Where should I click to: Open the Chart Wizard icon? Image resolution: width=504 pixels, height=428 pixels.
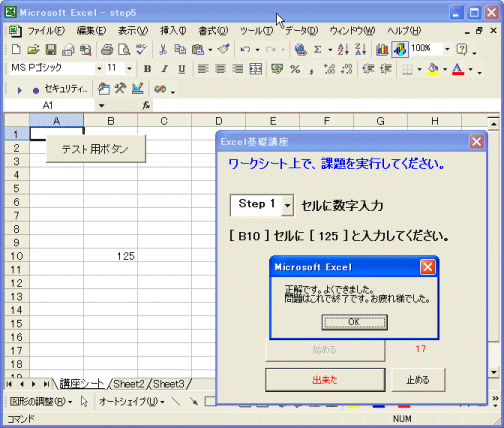382,50
